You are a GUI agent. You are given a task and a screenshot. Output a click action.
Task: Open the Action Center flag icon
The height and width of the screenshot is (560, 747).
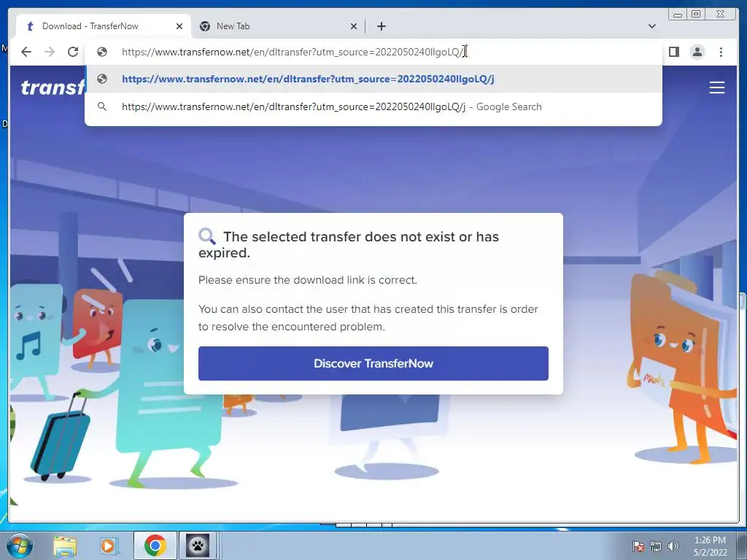point(638,546)
